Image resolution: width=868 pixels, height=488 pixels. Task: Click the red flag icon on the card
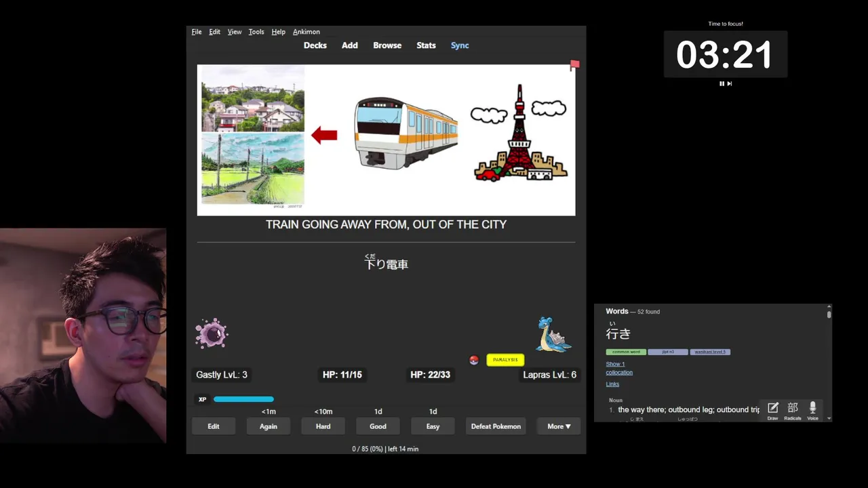[x=574, y=65]
